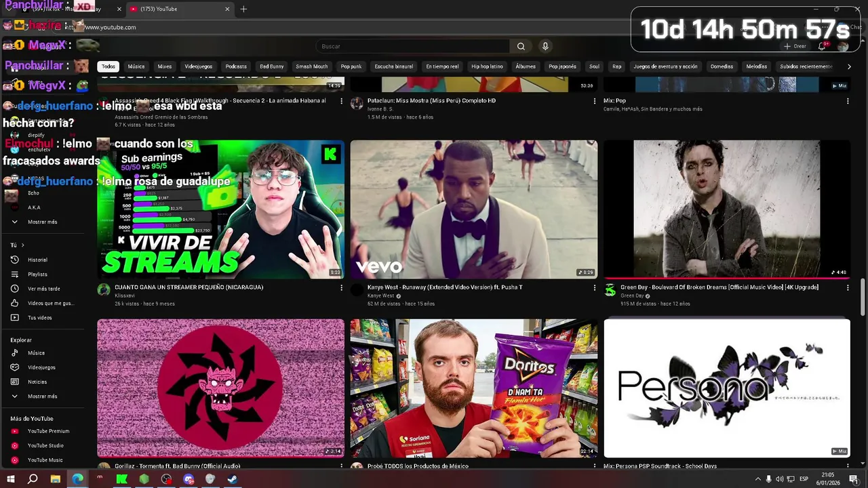868x488 pixels.
Task: Select the Todos filter chip
Action: pos(108,66)
